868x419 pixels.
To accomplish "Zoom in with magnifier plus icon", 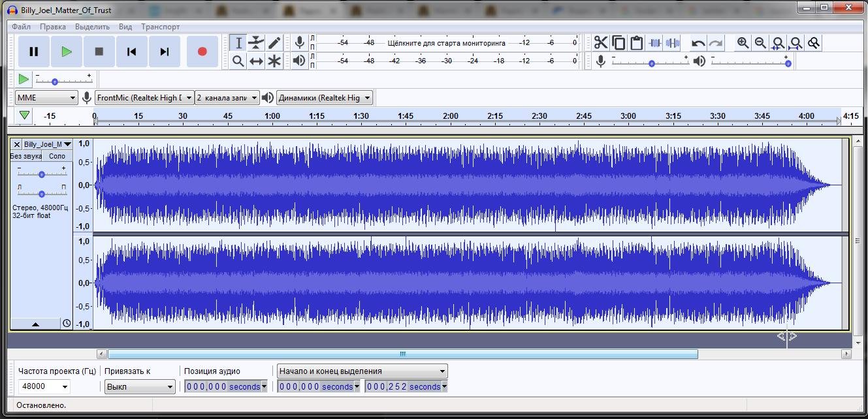I will pos(743,43).
